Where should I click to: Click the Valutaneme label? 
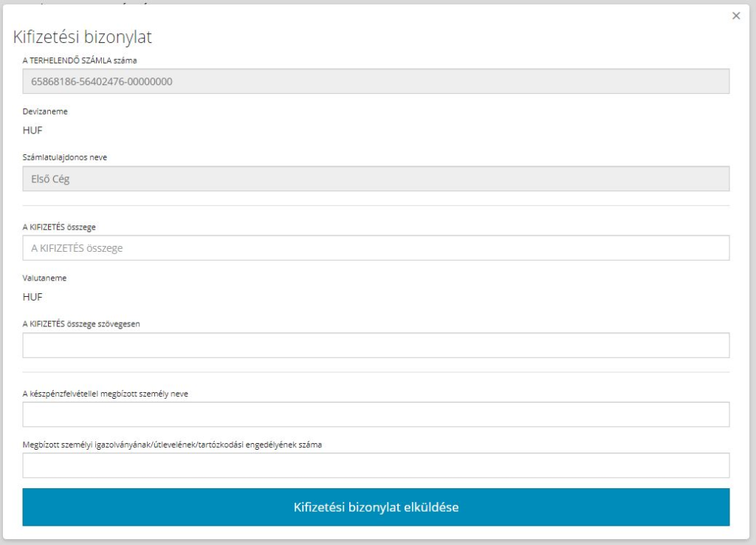pos(45,278)
